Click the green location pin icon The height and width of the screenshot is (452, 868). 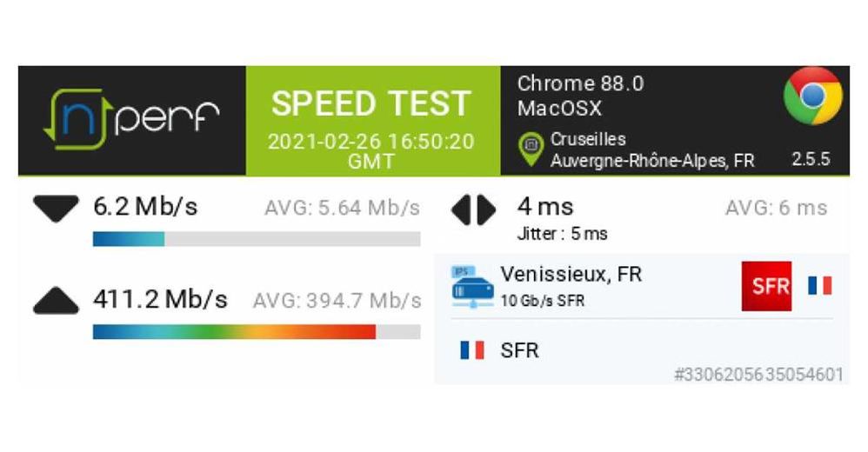tap(529, 149)
